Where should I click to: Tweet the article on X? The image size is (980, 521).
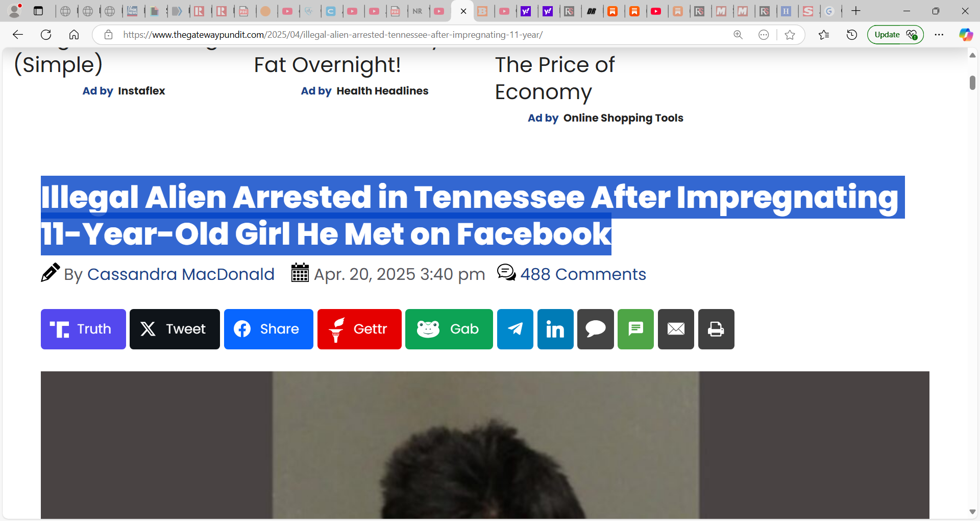[175, 329]
